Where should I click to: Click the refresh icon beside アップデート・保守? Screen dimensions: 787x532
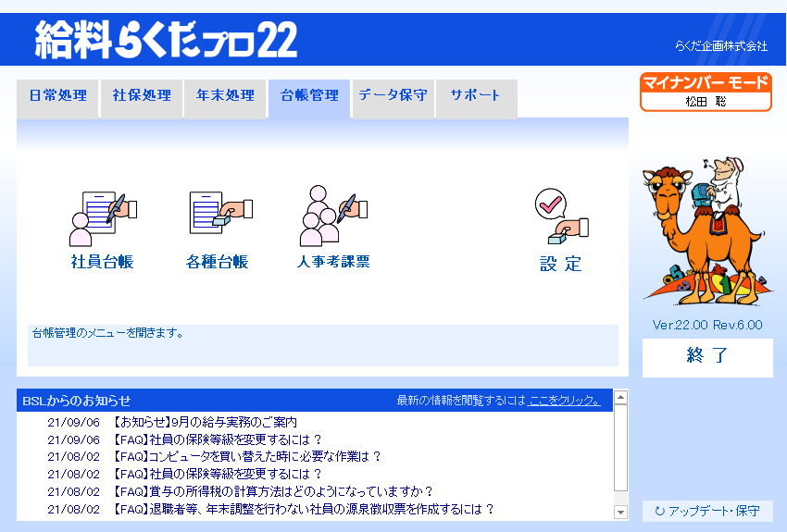coord(660,511)
